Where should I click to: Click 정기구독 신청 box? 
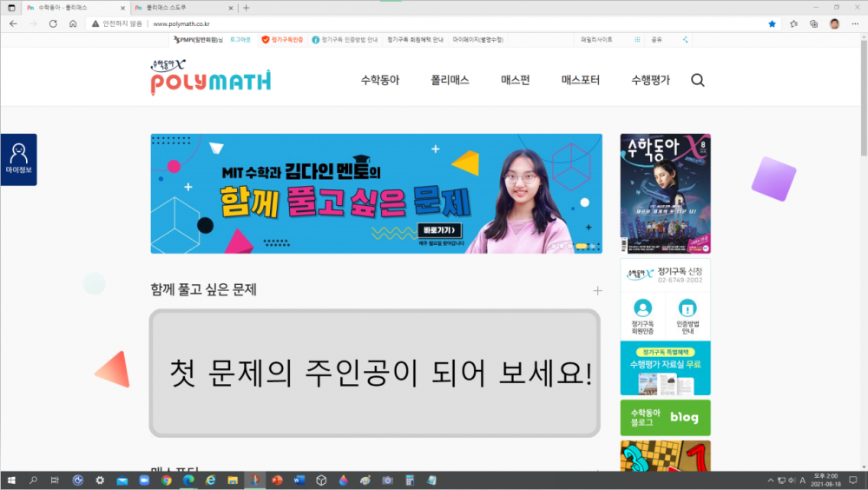point(666,275)
